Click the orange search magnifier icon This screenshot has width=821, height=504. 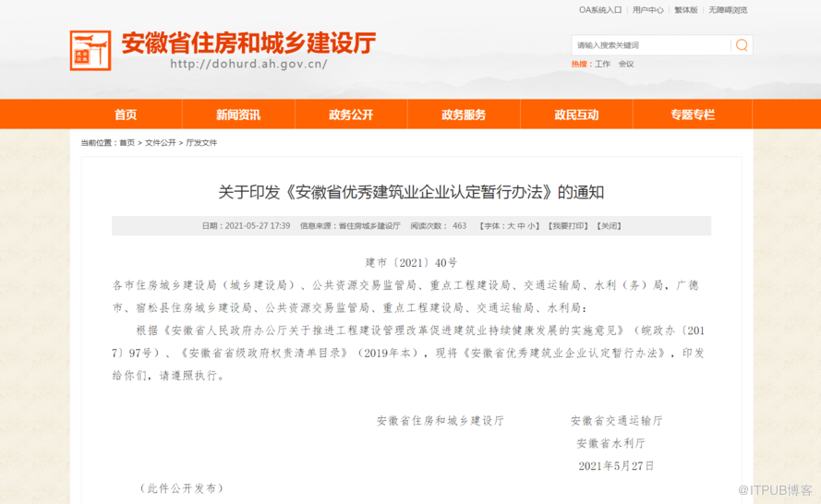pos(742,45)
